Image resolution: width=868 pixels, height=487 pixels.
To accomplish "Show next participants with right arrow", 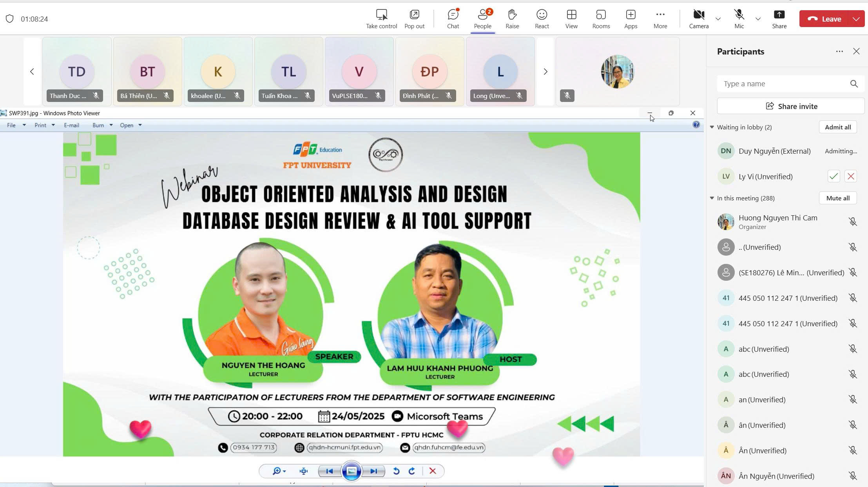I will [545, 71].
